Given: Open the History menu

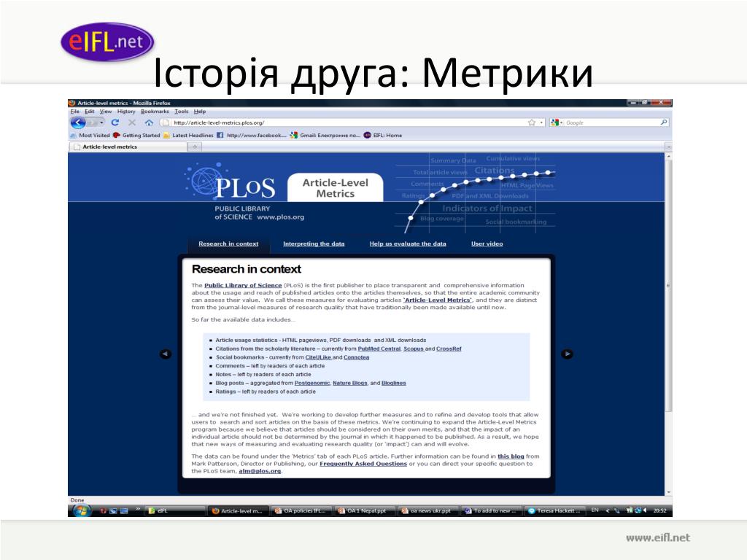Looking at the screenshot, I should 126,112.
